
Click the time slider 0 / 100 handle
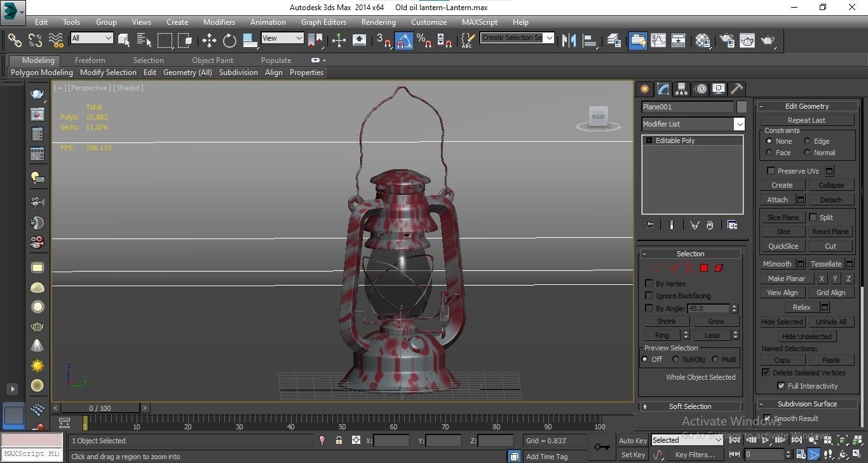tap(100, 408)
